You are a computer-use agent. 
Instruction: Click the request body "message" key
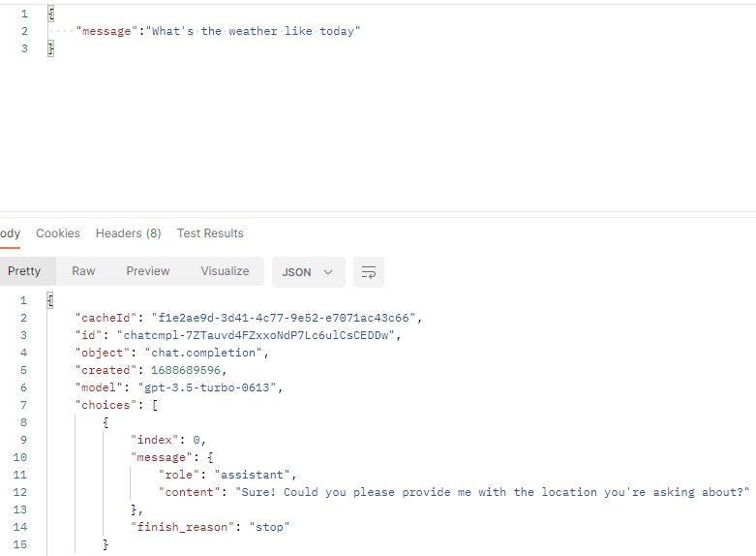click(106, 31)
